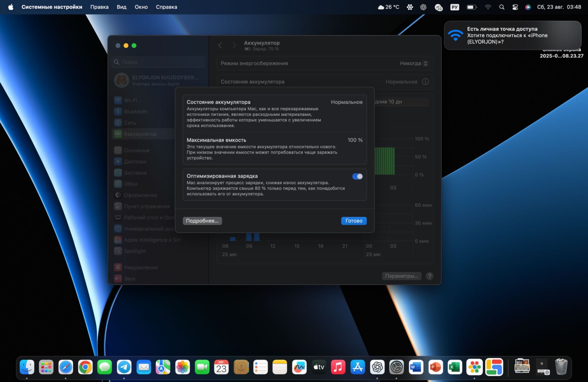Open the Вид menu
Screen dimensions: 588x382
(x=121, y=7)
